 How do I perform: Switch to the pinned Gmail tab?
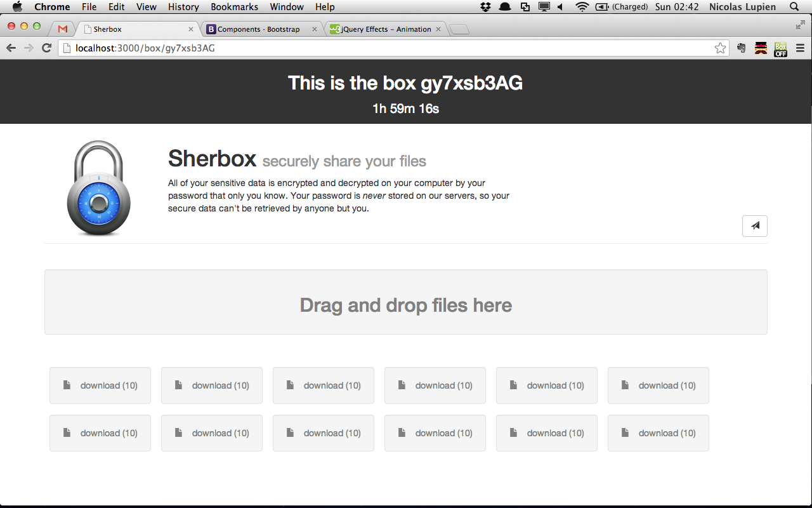tap(62, 29)
